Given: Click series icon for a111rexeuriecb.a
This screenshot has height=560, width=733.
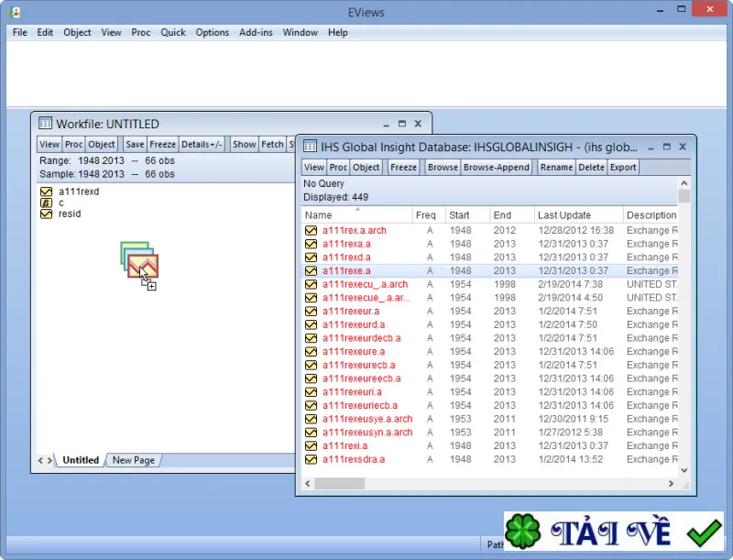Looking at the screenshot, I should pos(311,405).
